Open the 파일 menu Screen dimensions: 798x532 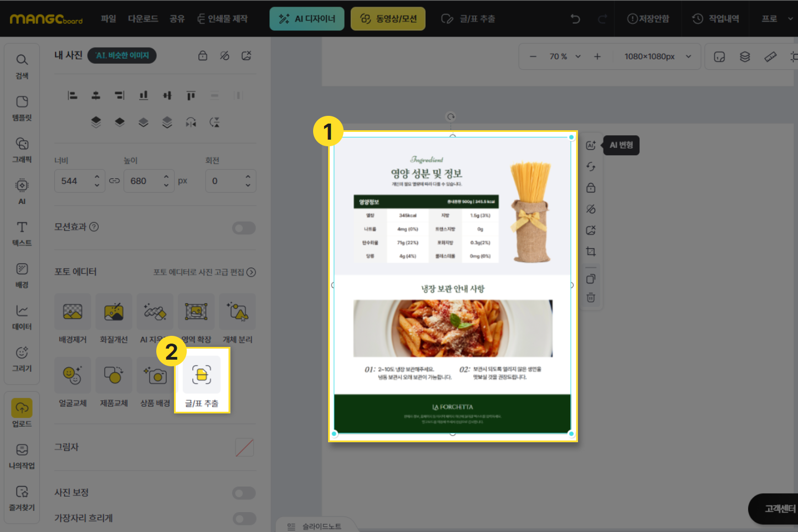tap(109, 19)
